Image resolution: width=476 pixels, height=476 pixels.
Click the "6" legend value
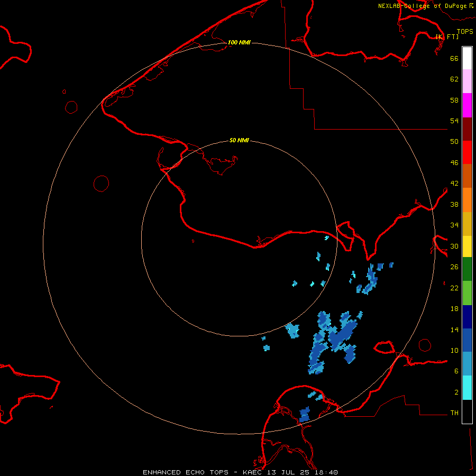[x=456, y=371]
